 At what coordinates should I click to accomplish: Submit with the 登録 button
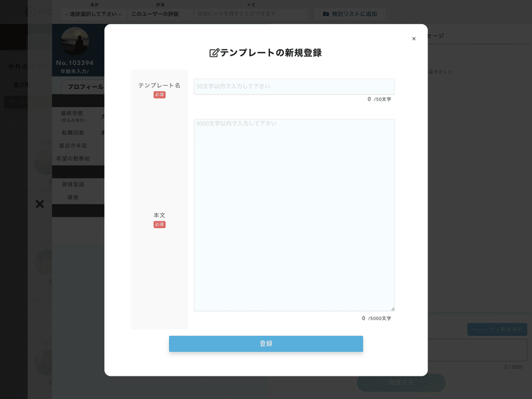point(266,344)
